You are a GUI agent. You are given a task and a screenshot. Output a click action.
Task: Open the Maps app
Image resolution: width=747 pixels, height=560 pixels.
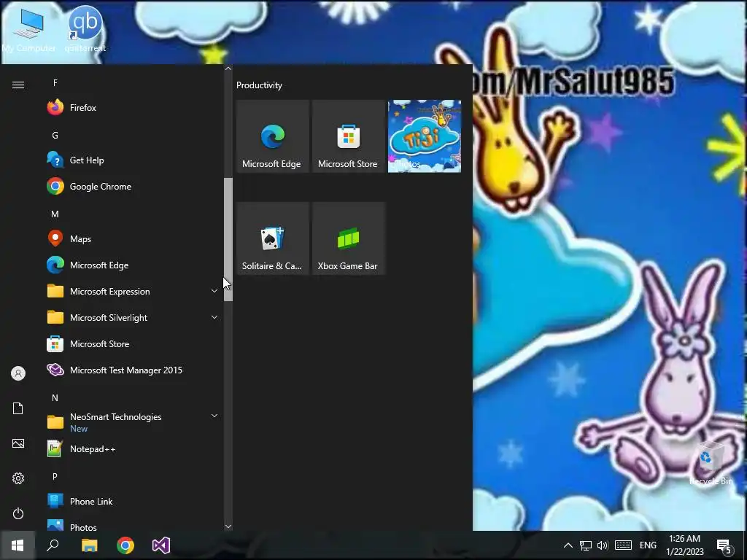pyautogui.click(x=133, y=238)
